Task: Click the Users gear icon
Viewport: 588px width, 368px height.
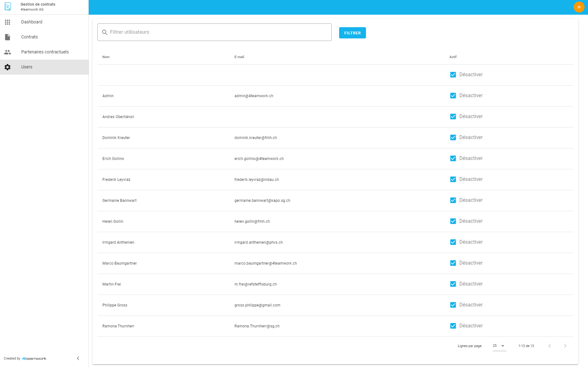Action: [7, 67]
